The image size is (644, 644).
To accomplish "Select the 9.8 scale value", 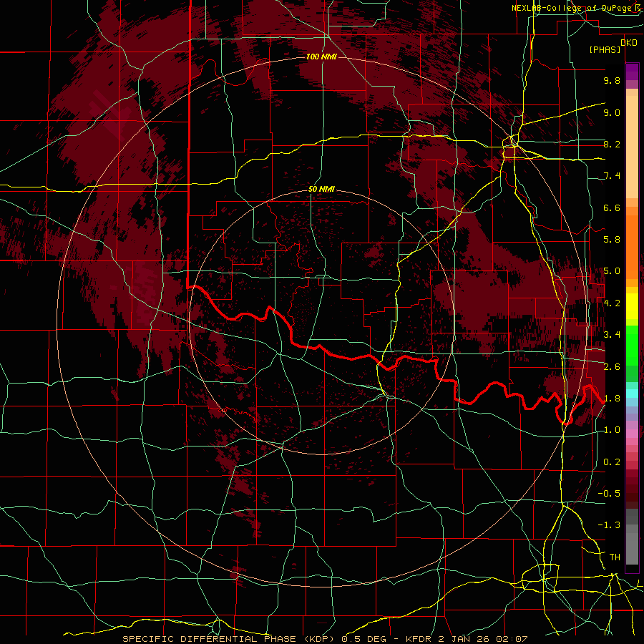I will [612, 80].
